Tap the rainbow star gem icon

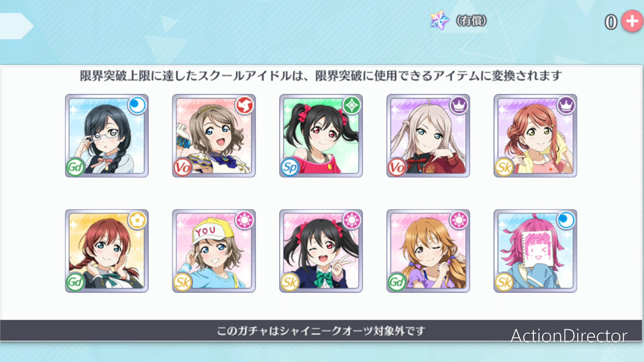pyautogui.click(x=439, y=20)
